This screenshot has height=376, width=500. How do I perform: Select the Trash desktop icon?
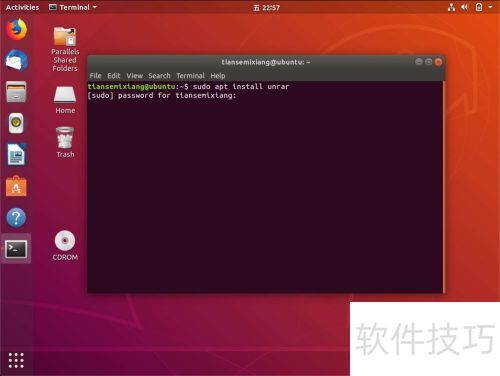coord(65,142)
